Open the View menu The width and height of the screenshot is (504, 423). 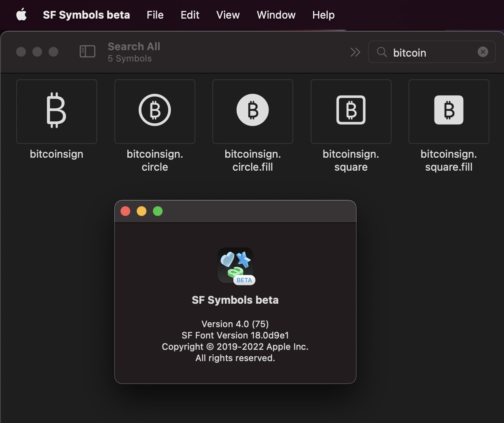[228, 15]
